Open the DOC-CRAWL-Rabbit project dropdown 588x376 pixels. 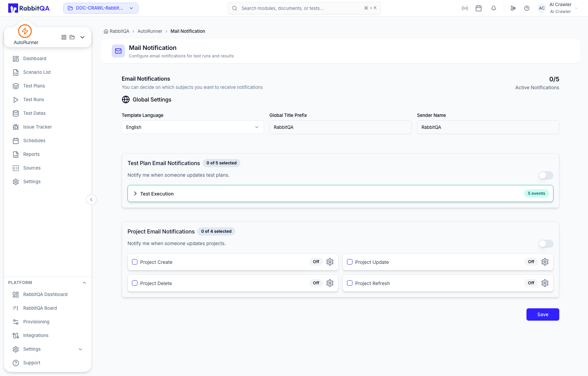101,8
